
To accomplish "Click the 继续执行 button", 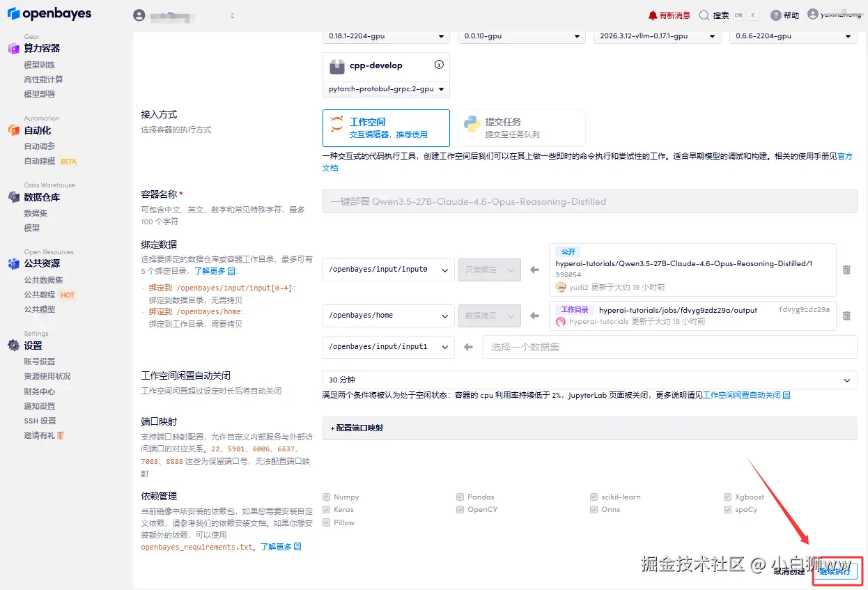I will [835, 571].
